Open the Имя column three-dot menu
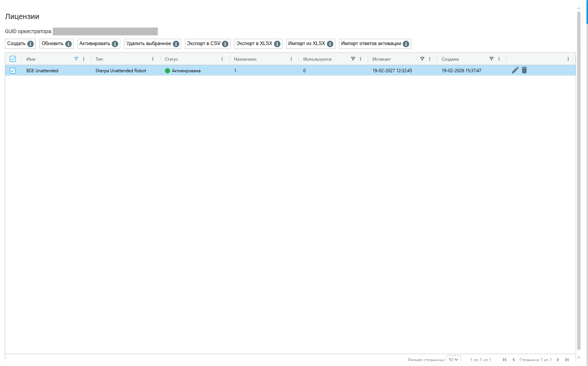The height and width of the screenshot is (366, 588). click(x=84, y=59)
